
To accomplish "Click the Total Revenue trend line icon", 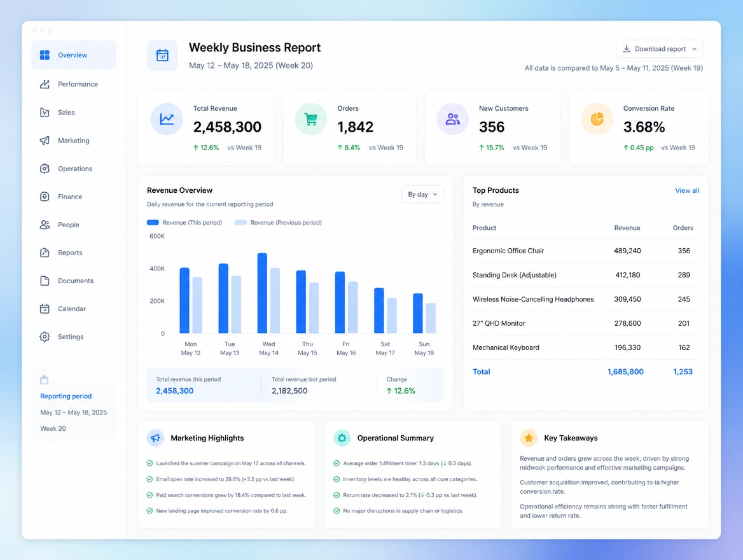I will click(167, 119).
